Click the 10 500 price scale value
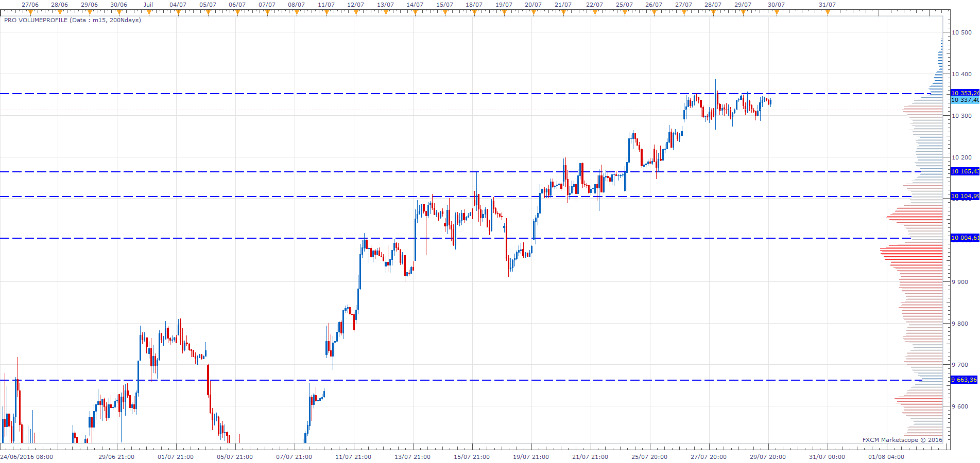 961,32
